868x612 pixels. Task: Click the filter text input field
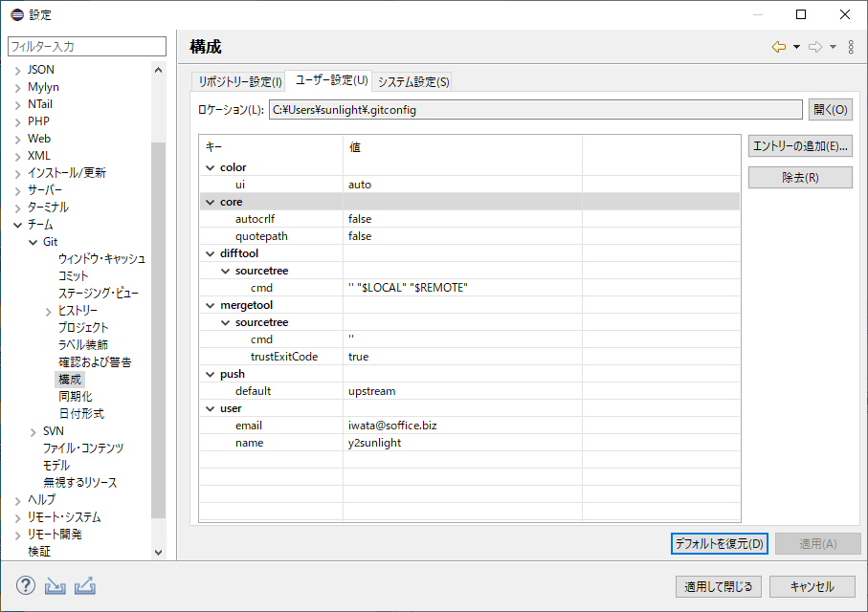pyautogui.click(x=87, y=46)
